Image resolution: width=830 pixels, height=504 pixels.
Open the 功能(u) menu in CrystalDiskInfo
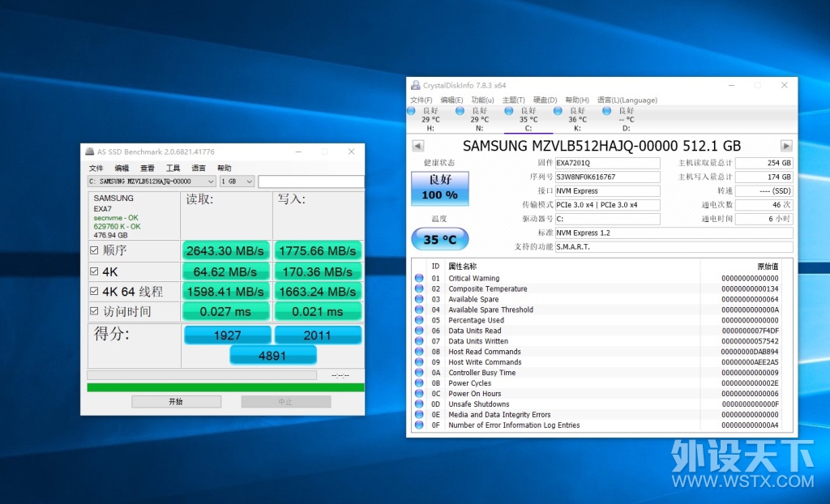[482, 100]
